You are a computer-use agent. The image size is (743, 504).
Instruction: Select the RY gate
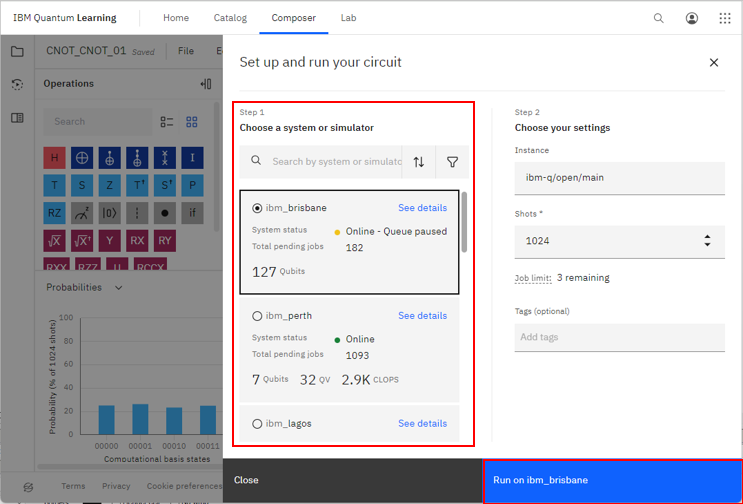point(164,241)
